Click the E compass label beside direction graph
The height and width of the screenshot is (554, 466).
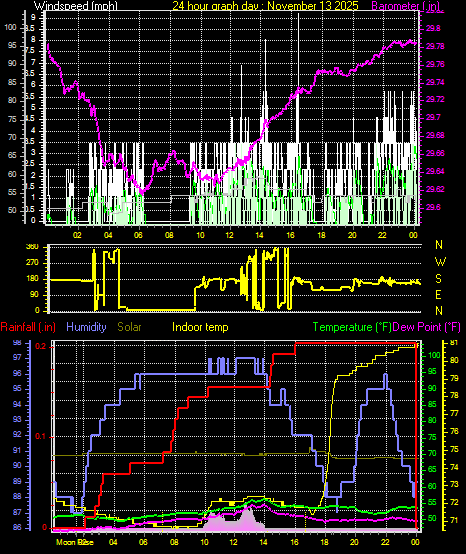[438, 295]
